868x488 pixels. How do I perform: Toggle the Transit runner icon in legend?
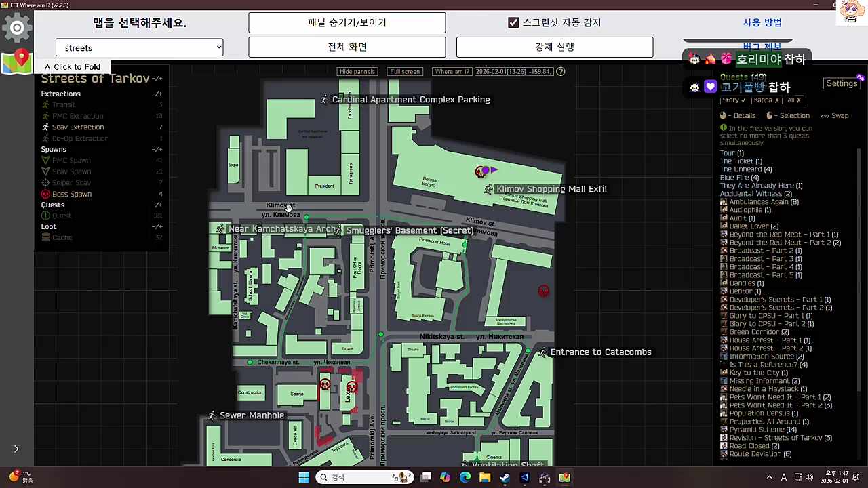(x=46, y=105)
